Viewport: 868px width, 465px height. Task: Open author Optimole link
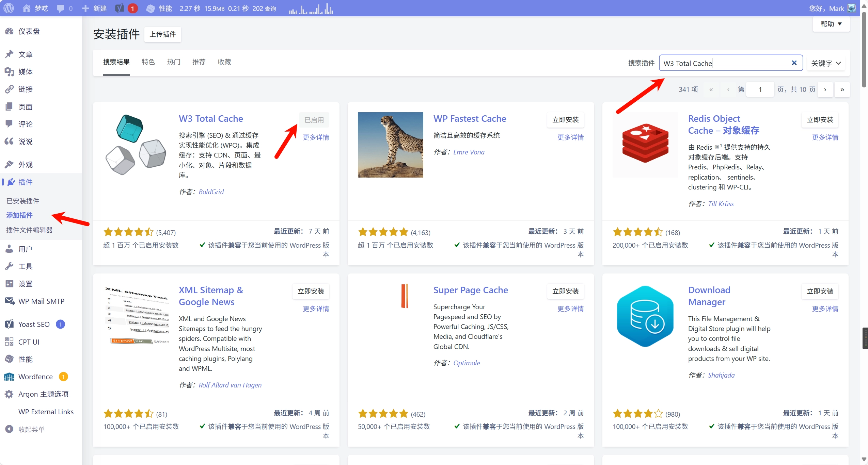467,363
